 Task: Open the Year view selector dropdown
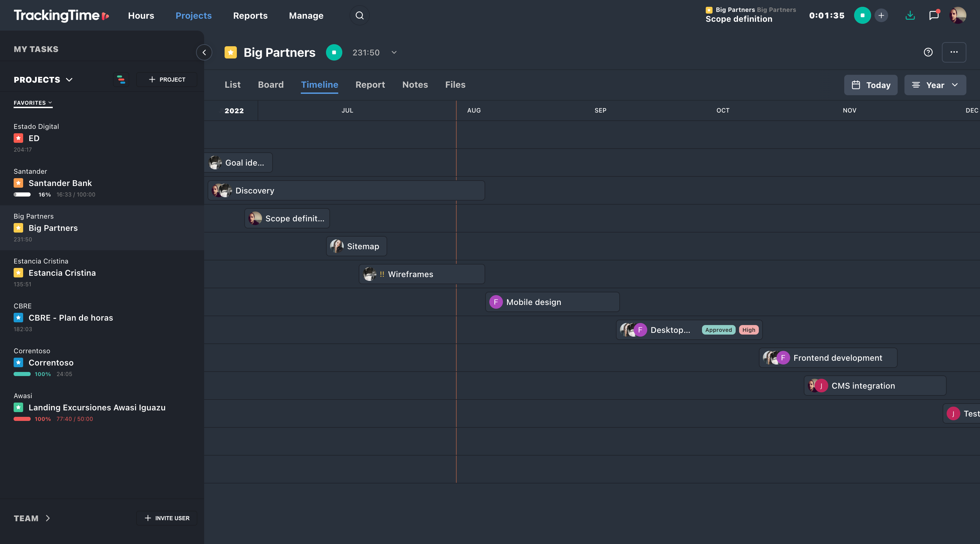[x=935, y=85]
